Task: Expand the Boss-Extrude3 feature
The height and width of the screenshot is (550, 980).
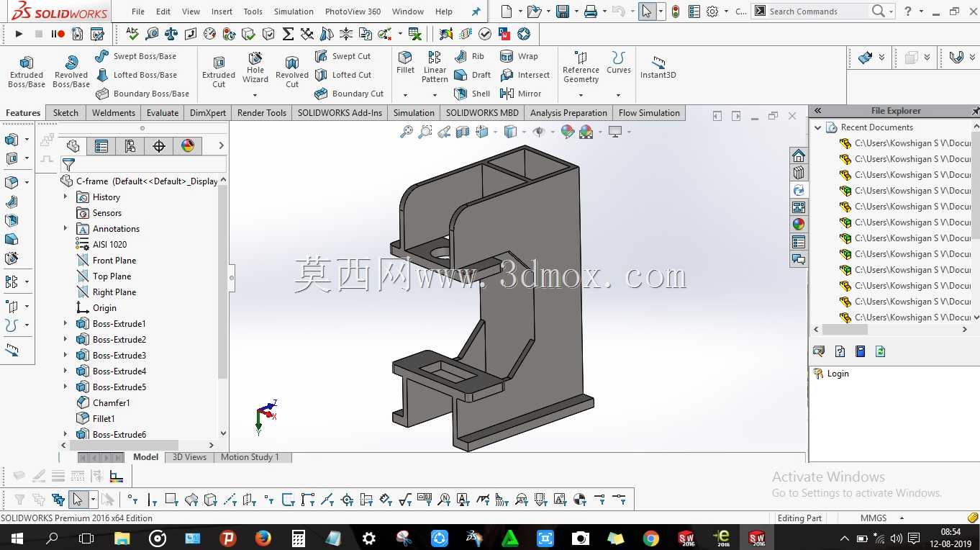Action: [65, 355]
